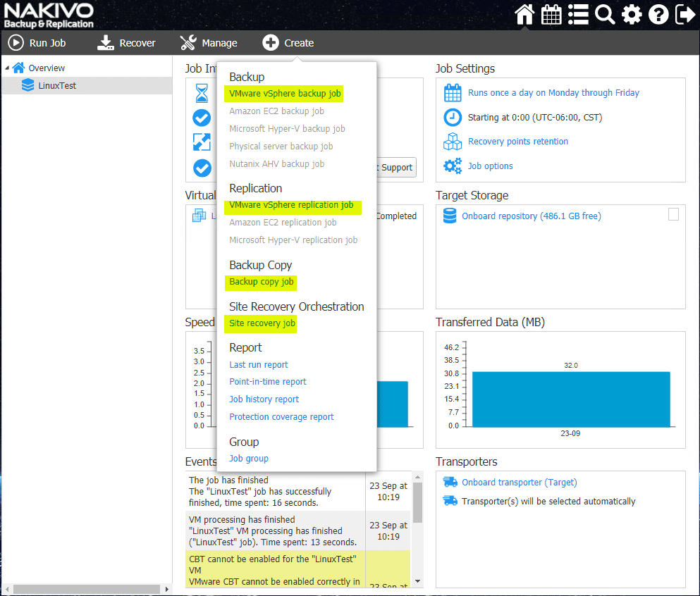
Task: Click the repository database icon in Target Storage
Action: click(x=450, y=216)
